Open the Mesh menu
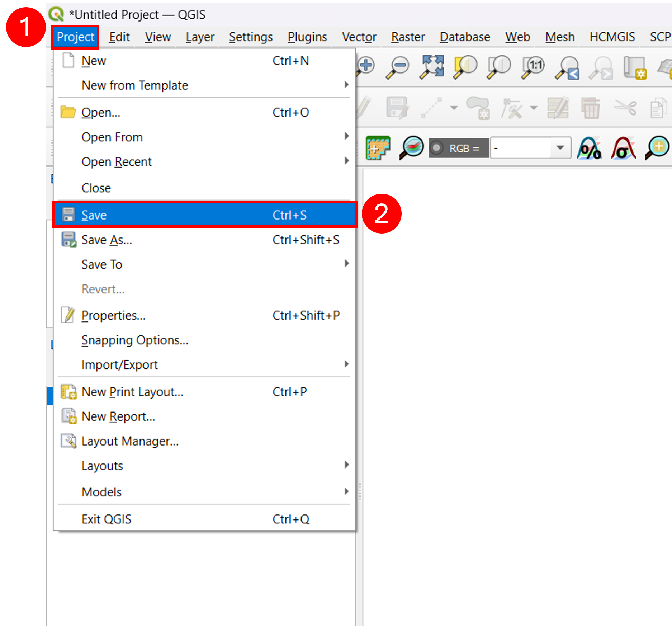The width and height of the screenshot is (672, 626). (560, 37)
